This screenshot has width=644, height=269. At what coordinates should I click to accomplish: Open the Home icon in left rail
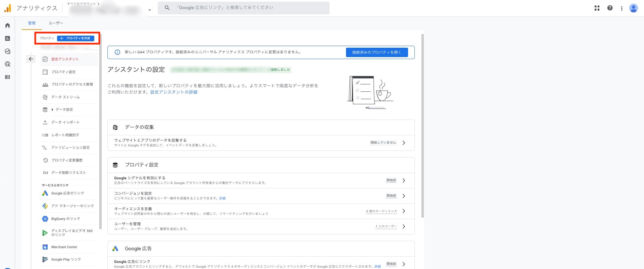pos(7,26)
